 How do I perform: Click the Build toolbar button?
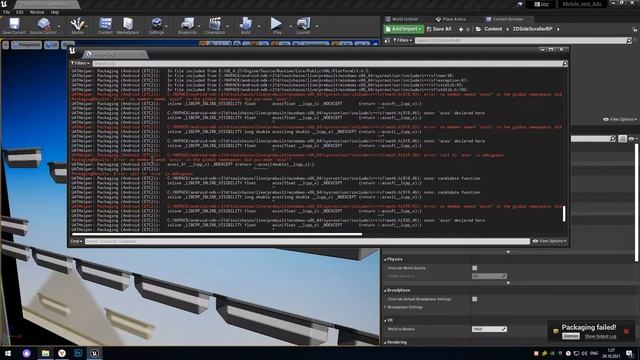246,26
